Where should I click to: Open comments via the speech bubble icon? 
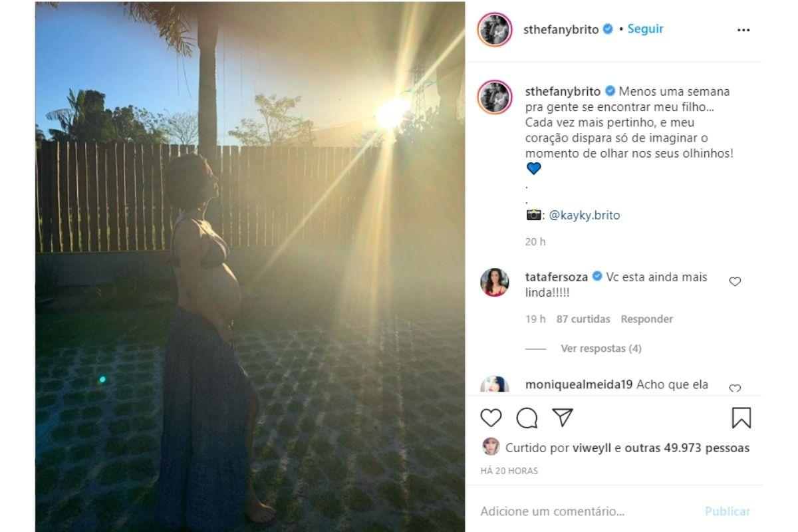tap(527, 418)
